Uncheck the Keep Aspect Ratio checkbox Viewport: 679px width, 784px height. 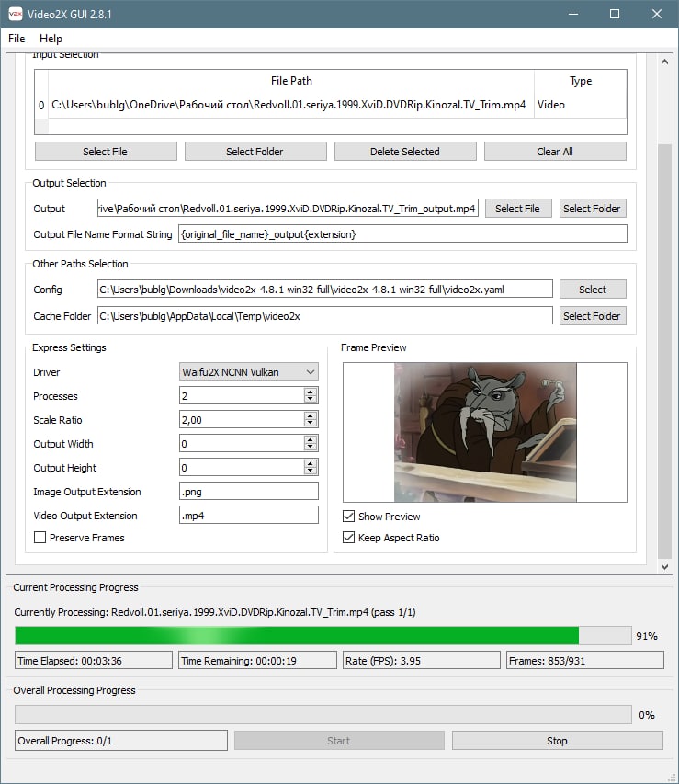tap(348, 538)
